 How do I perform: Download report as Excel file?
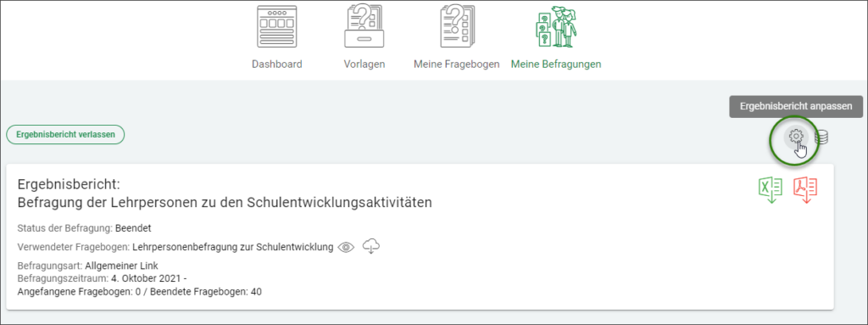770,190
